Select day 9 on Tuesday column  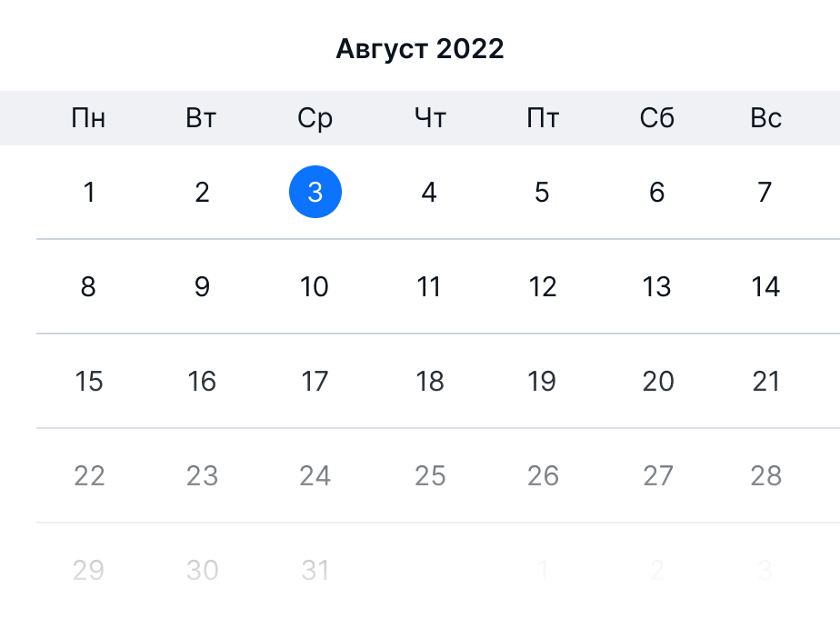tap(202, 286)
